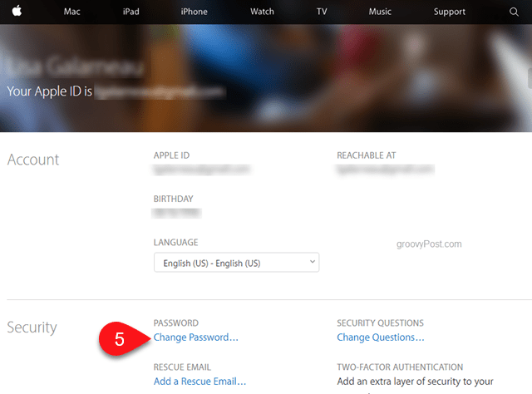Screen dimensions: 532x394
Task: Click the LANGUAGE label
Action: [x=175, y=243]
